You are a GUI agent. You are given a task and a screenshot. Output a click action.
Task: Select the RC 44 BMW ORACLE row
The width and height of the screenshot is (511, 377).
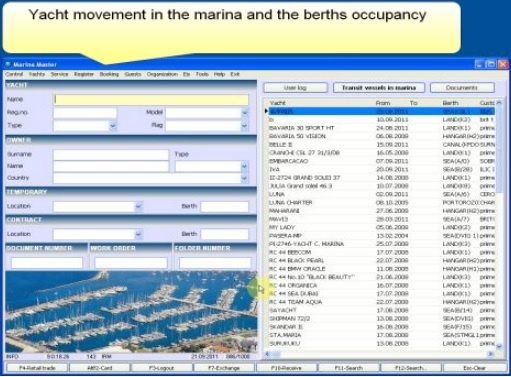point(382,269)
